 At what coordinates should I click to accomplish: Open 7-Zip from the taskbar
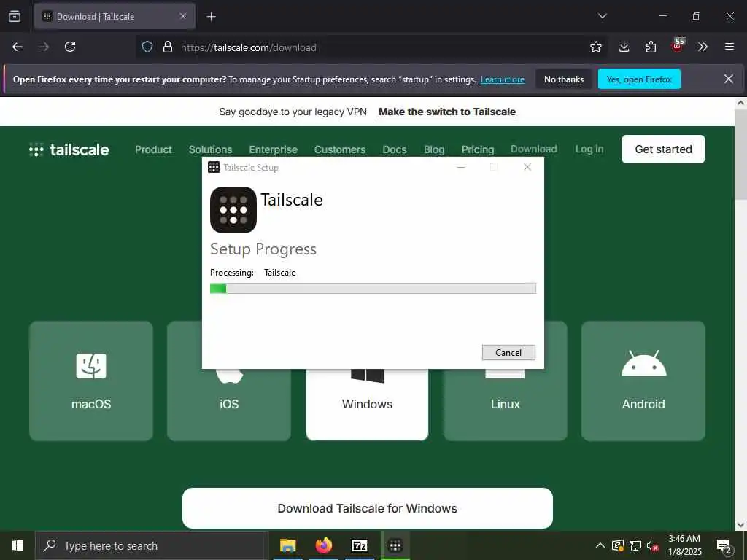pos(359,545)
